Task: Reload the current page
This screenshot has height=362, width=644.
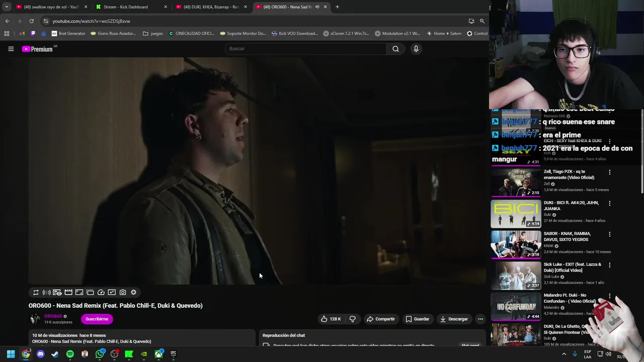Action: coord(31,21)
